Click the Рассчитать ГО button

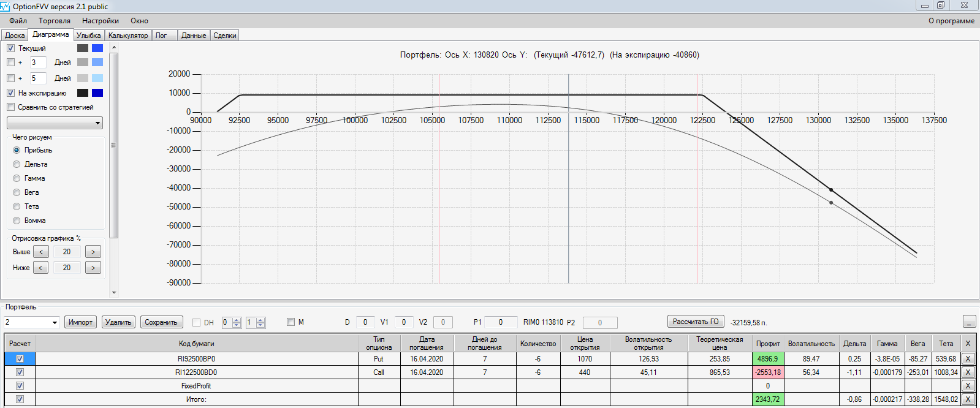tap(696, 322)
